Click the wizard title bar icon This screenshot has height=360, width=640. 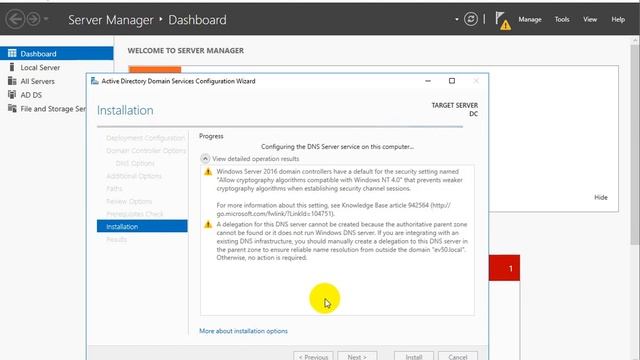tap(95, 81)
